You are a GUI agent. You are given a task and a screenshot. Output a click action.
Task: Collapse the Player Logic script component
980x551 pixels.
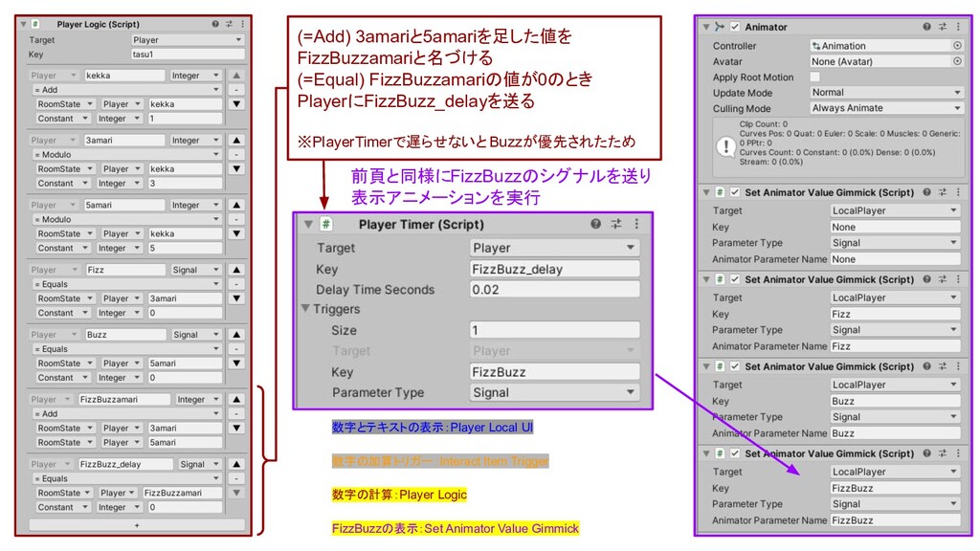click(23, 24)
